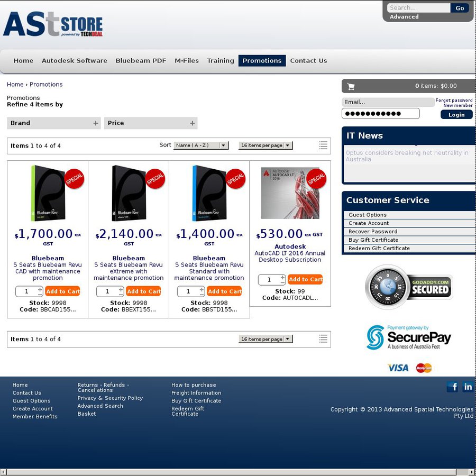This screenshot has width=476, height=476.
Task: Open Member Benefits footer link
Action: [35, 417]
